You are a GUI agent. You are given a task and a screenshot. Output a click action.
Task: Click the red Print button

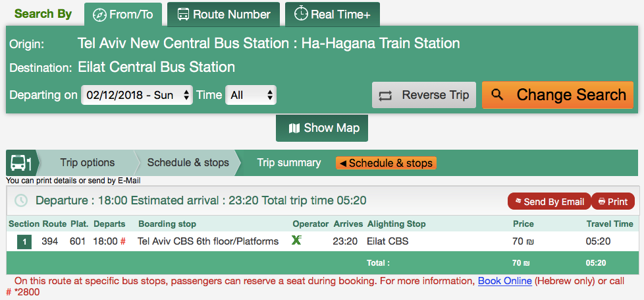[x=613, y=201]
